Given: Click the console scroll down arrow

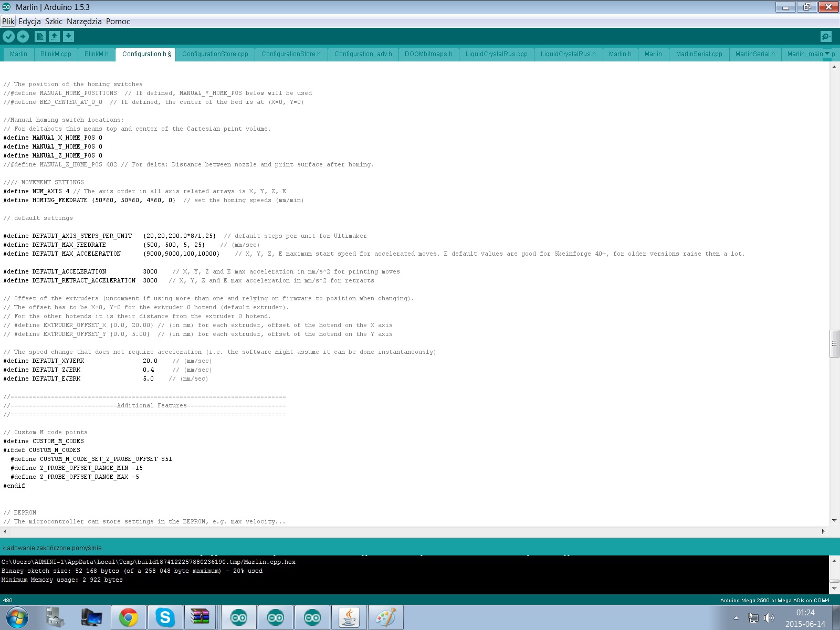Looking at the screenshot, I should click(834, 589).
